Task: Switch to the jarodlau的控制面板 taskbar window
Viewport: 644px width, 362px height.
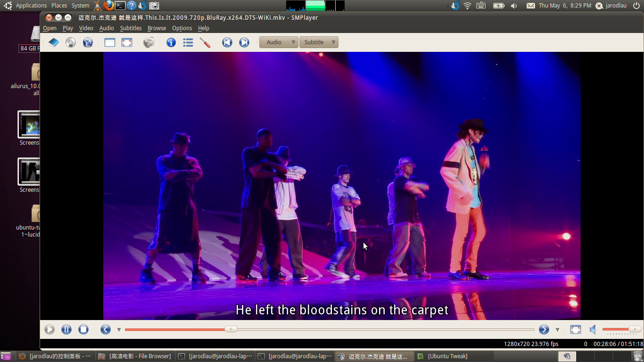Action: click(x=55, y=356)
